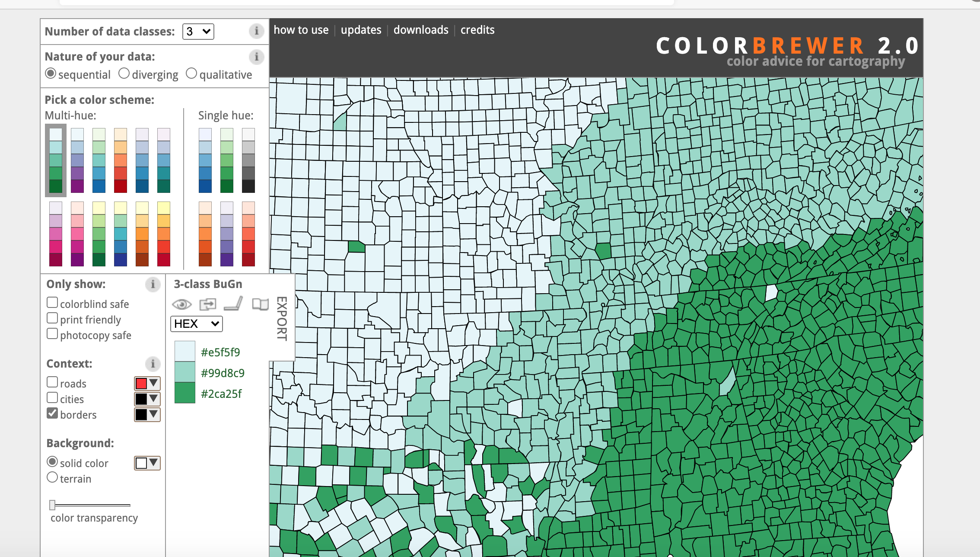
Task: Click the info icon beside data classes
Action: point(256,31)
